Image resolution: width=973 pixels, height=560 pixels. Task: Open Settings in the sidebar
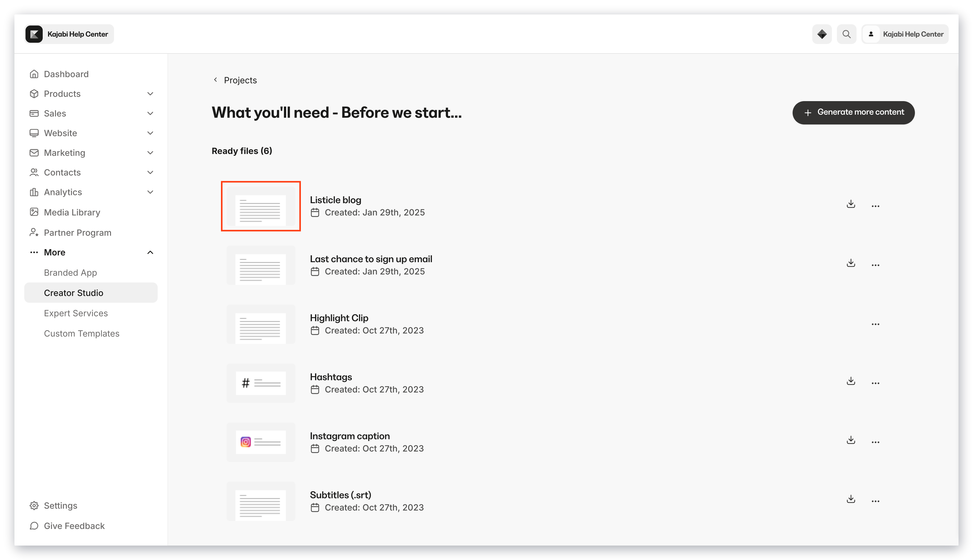click(60, 505)
